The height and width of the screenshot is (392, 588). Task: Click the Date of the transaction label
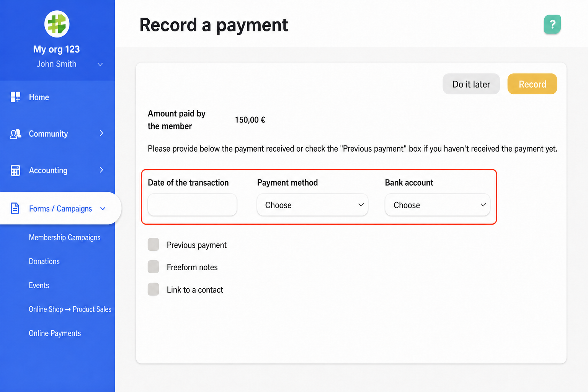(x=188, y=183)
